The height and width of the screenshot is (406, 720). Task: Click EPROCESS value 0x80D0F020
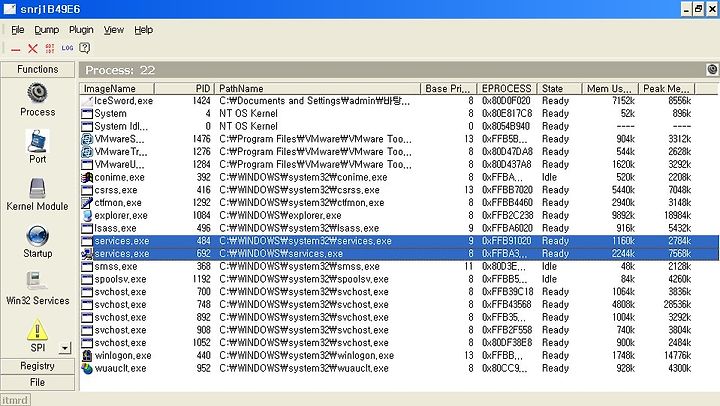click(x=506, y=101)
